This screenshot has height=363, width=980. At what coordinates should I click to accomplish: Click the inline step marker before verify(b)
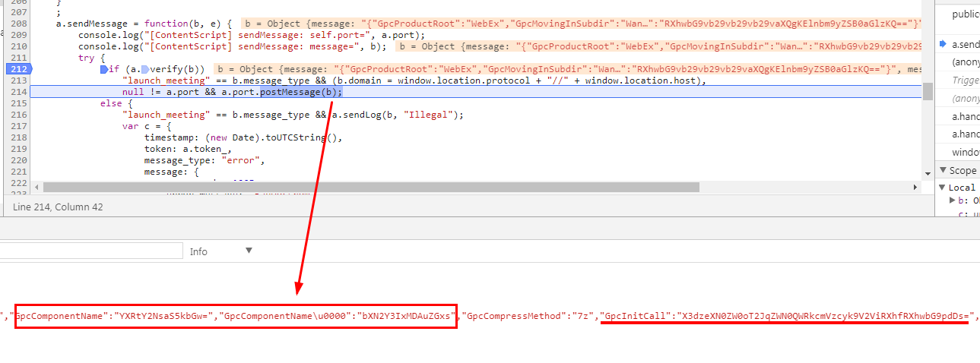(146, 69)
